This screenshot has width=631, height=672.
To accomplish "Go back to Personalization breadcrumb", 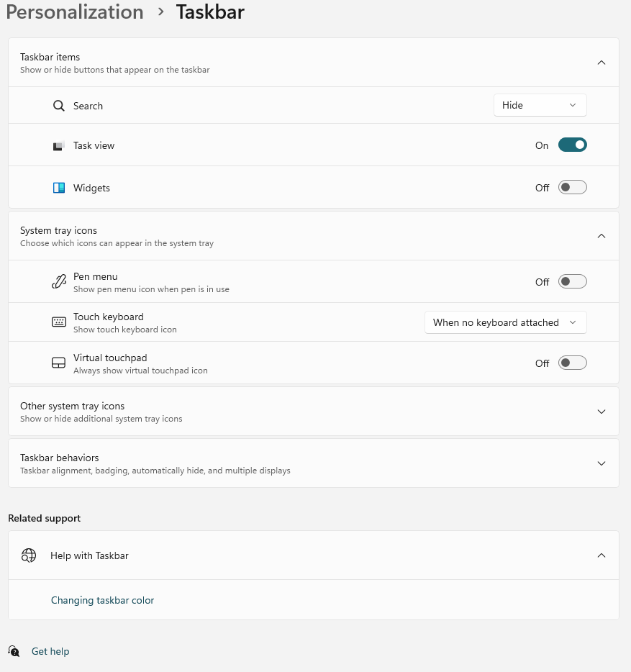I will 75,12.
